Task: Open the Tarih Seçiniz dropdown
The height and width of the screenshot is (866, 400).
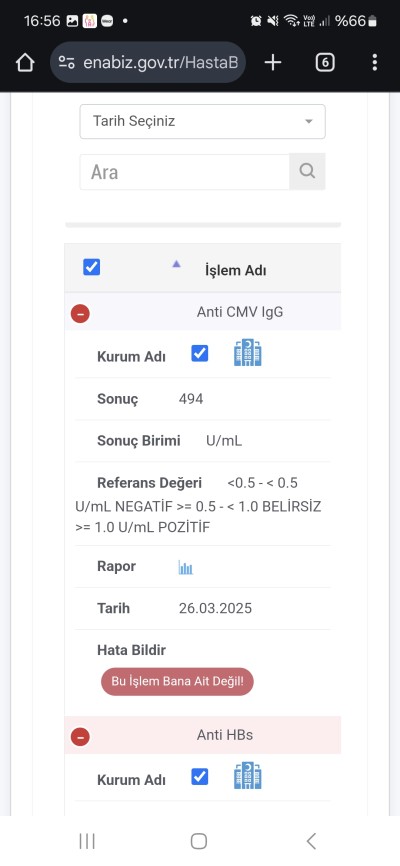Action: click(203, 122)
